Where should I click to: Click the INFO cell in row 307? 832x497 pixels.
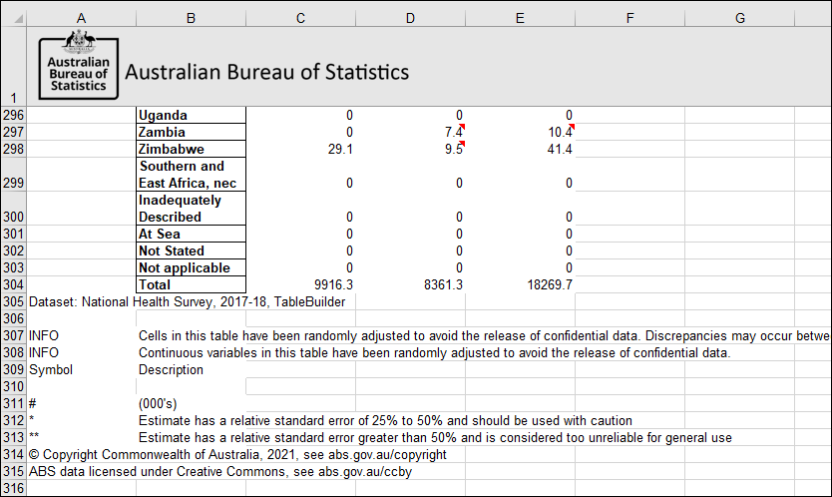(x=81, y=336)
